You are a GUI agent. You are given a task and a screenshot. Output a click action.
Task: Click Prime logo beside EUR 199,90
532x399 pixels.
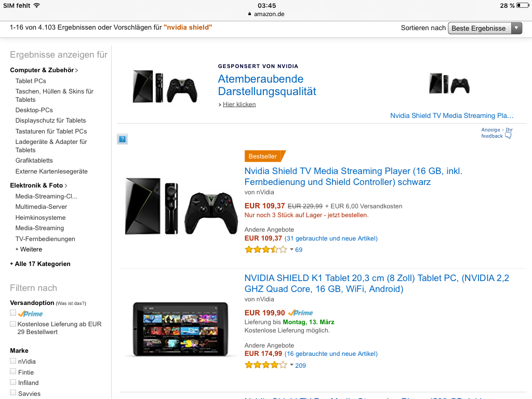tap(300, 313)
